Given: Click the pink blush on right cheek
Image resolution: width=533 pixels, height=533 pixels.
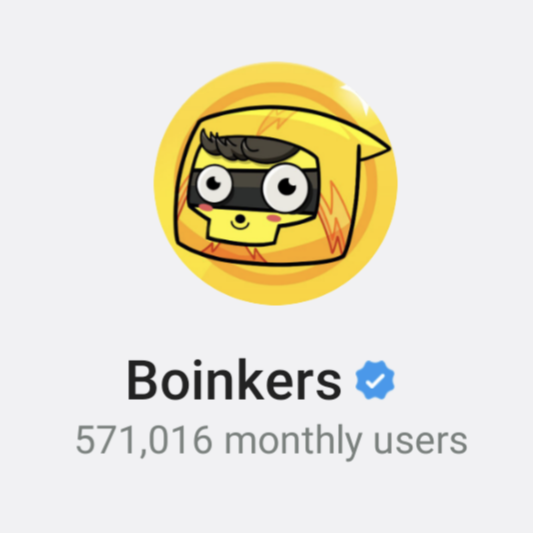Looking at the screenshot, I should (274, 218).
